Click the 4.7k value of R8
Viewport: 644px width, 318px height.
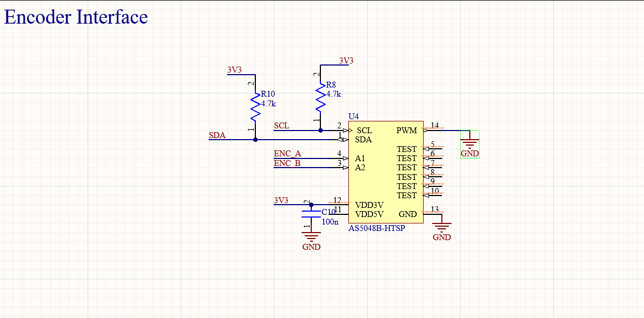point(333,94)
